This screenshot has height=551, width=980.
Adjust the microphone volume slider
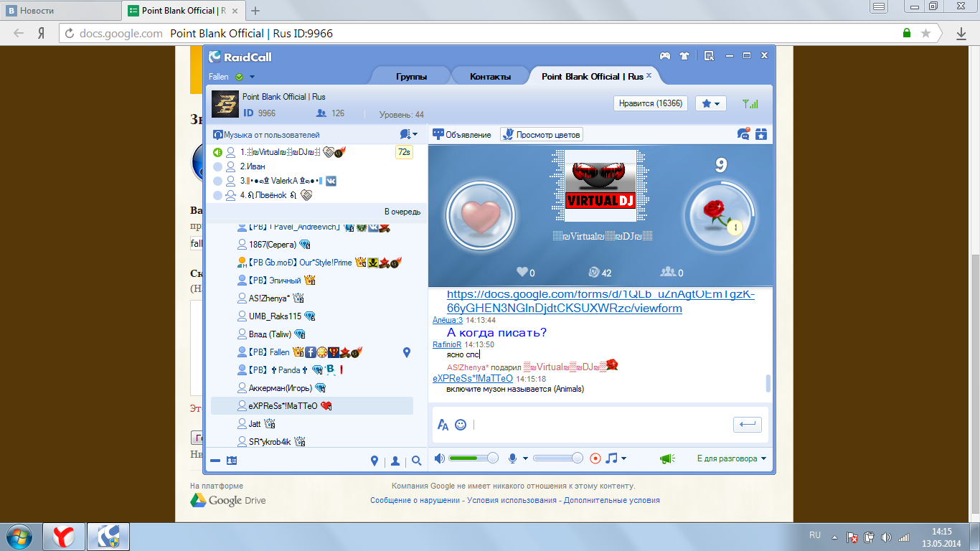point(558,458)
